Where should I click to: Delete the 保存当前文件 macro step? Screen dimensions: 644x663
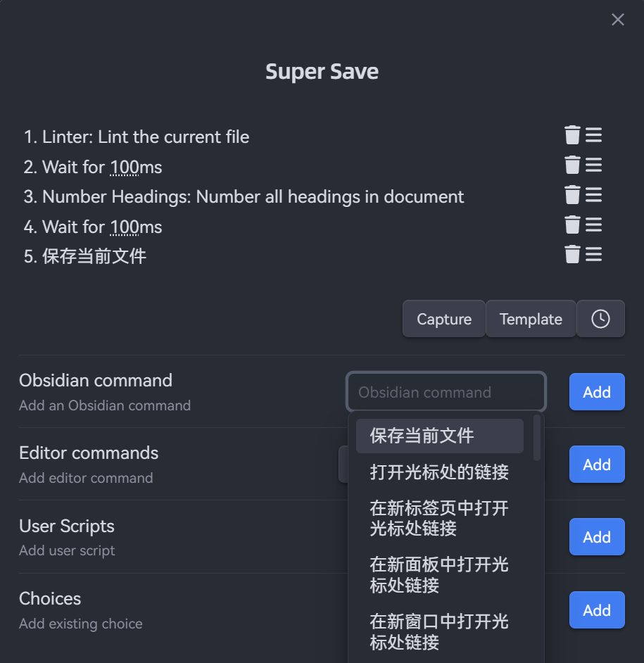[572, 254]
